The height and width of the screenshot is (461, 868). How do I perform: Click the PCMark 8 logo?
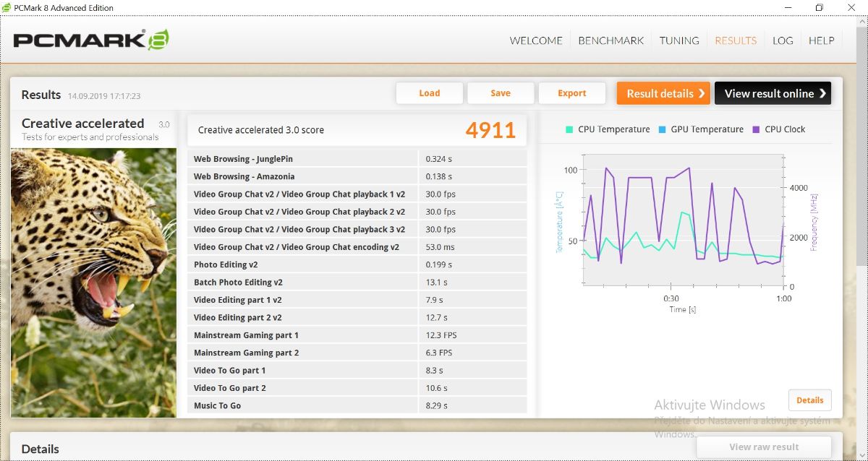[x=91, y=40]
